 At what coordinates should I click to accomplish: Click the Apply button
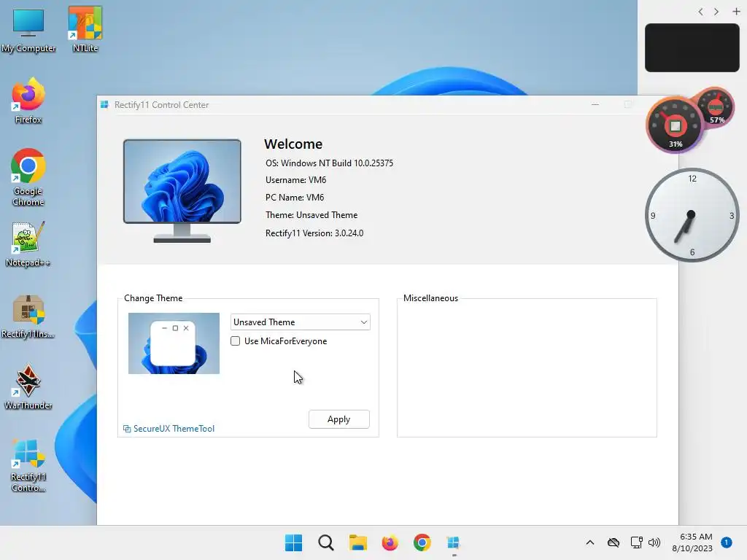point(338,419)
